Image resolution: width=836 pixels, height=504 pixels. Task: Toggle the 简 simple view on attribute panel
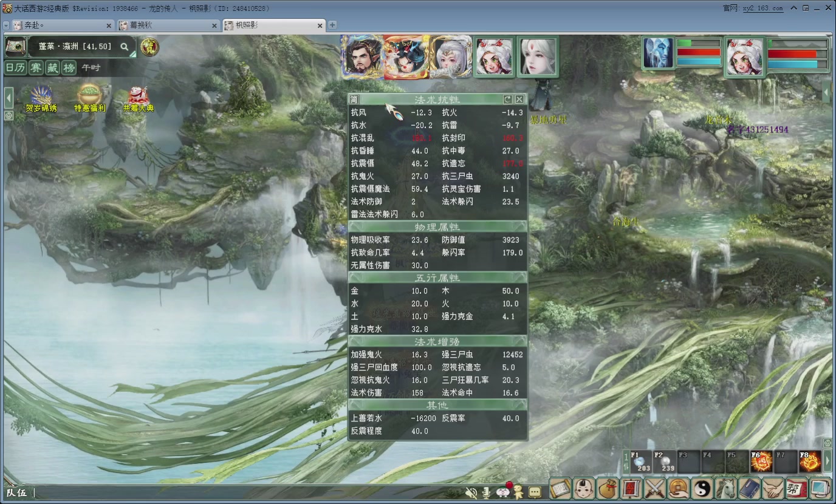coord(355,99)
